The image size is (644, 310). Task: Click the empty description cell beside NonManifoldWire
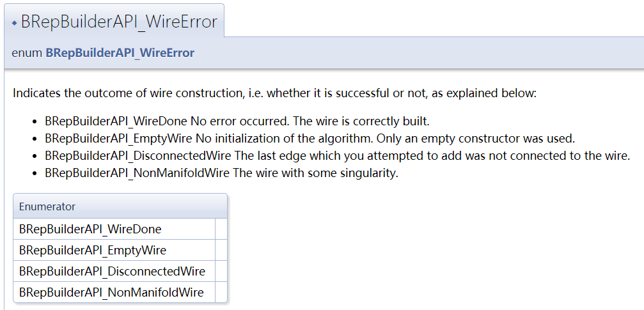pyautogui.click(x=221, y=292)
